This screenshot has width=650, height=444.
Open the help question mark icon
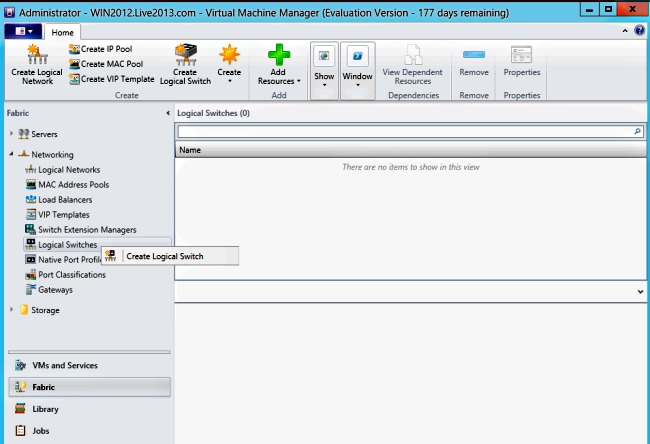point(640,30)
